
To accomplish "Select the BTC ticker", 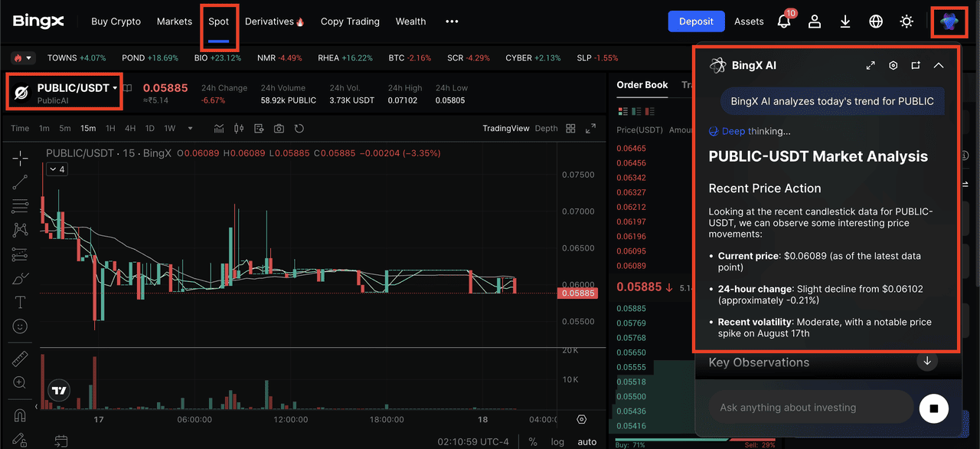I will coord(410,58).
